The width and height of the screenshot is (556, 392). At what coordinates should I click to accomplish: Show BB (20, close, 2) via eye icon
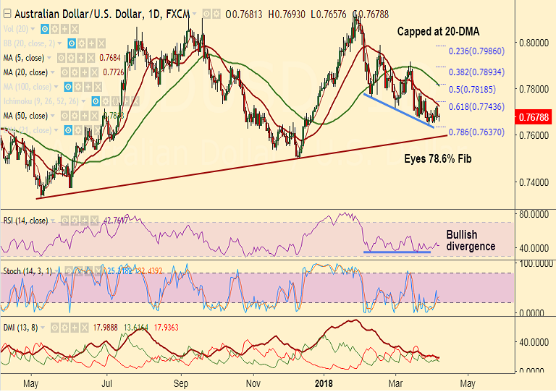(72, 43)
